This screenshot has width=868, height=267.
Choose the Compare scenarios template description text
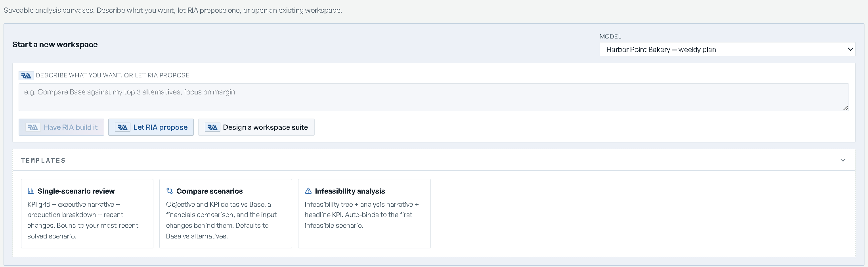tap(221, 220)
